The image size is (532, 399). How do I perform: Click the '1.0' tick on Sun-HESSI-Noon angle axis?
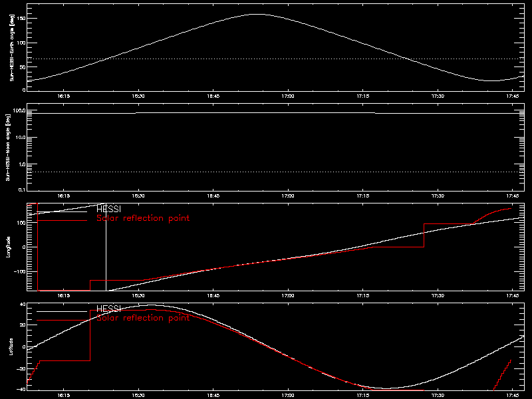coord(22,164)
